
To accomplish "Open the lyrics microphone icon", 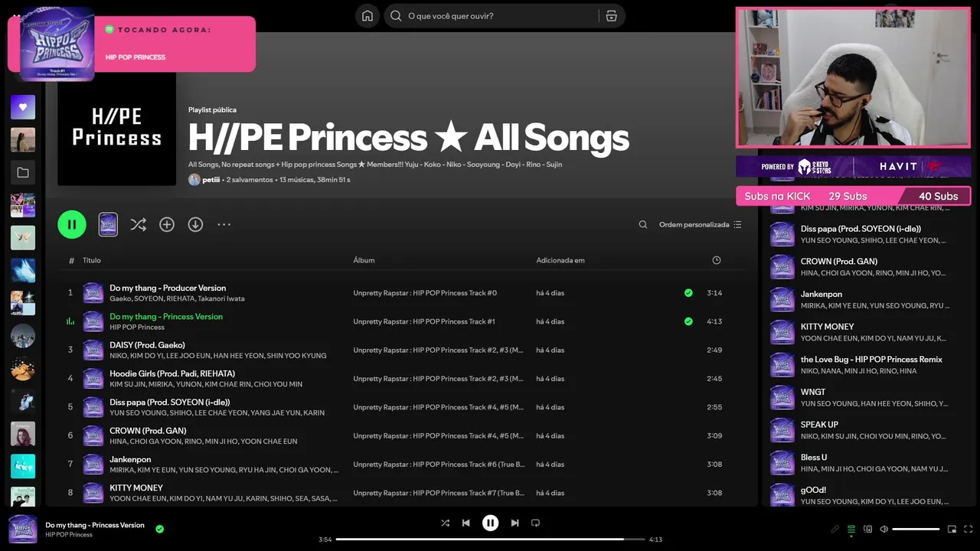I will coord(835,529).
